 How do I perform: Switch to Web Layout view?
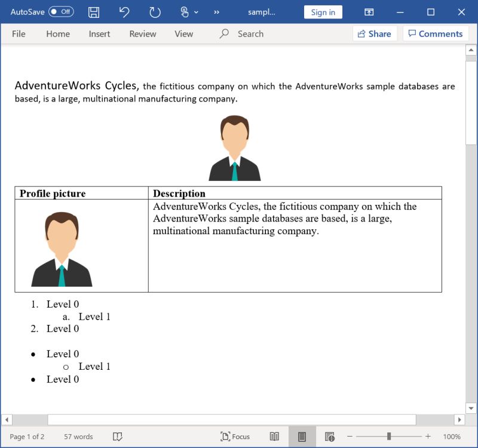[x=329, y=436]
